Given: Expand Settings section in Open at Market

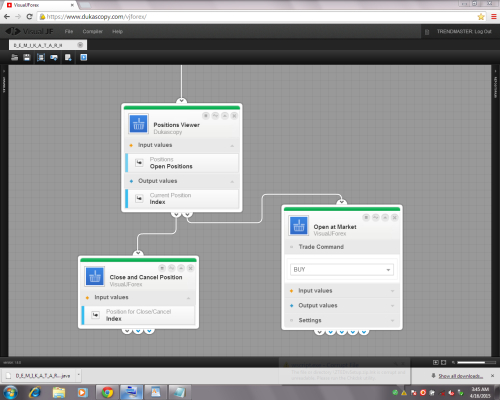Looking at the screenshot, I should (342, 320).
